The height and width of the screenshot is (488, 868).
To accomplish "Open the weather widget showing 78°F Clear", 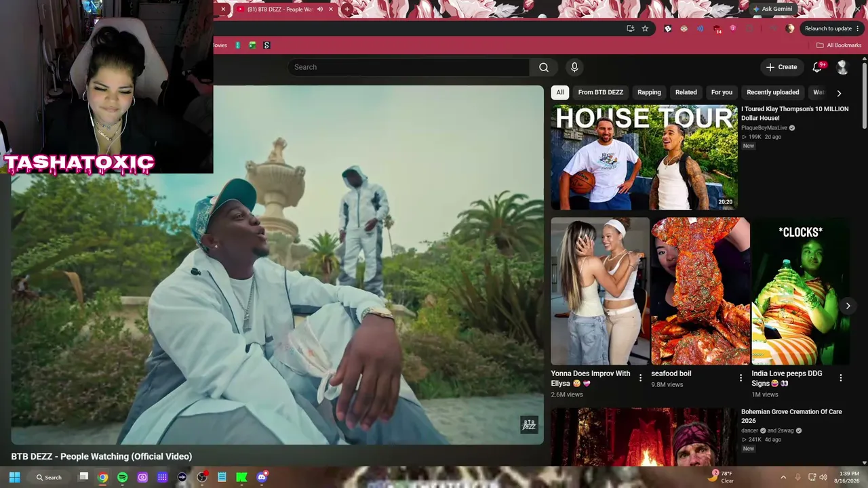I will pos(722,477).
